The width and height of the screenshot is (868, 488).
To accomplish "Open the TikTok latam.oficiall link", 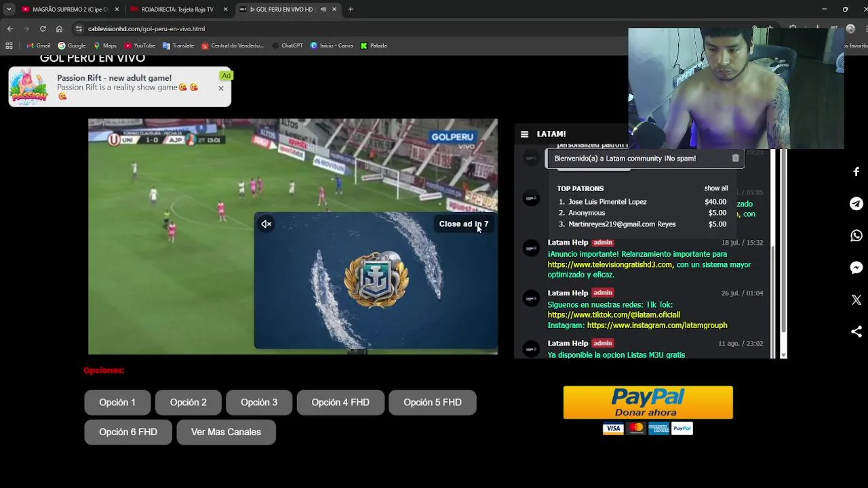I will pyautogui.click(x=614, y=315).
